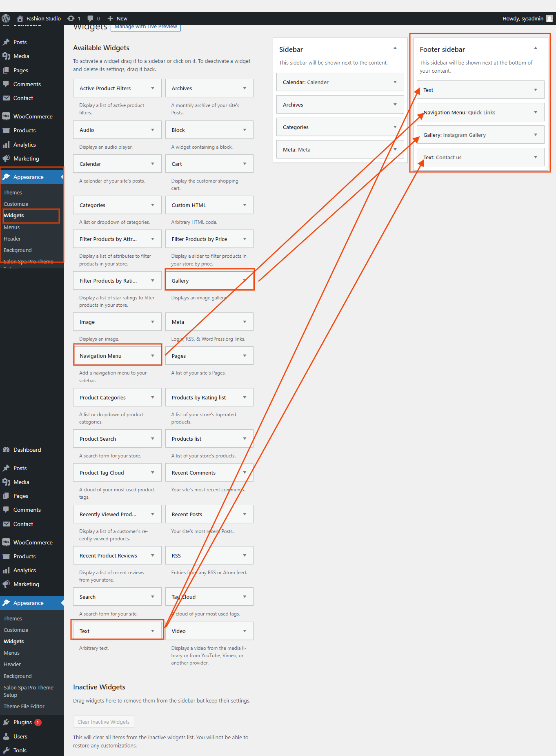Click the Users icon in sidebar
Screen dimensions: 556x756
pyautogui.click(x=6, y=736)
